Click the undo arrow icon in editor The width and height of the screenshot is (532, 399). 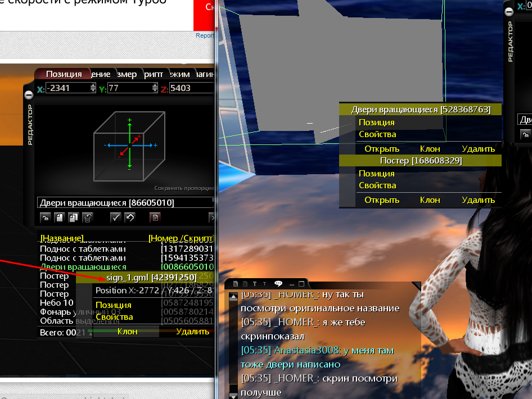[129, 217]
